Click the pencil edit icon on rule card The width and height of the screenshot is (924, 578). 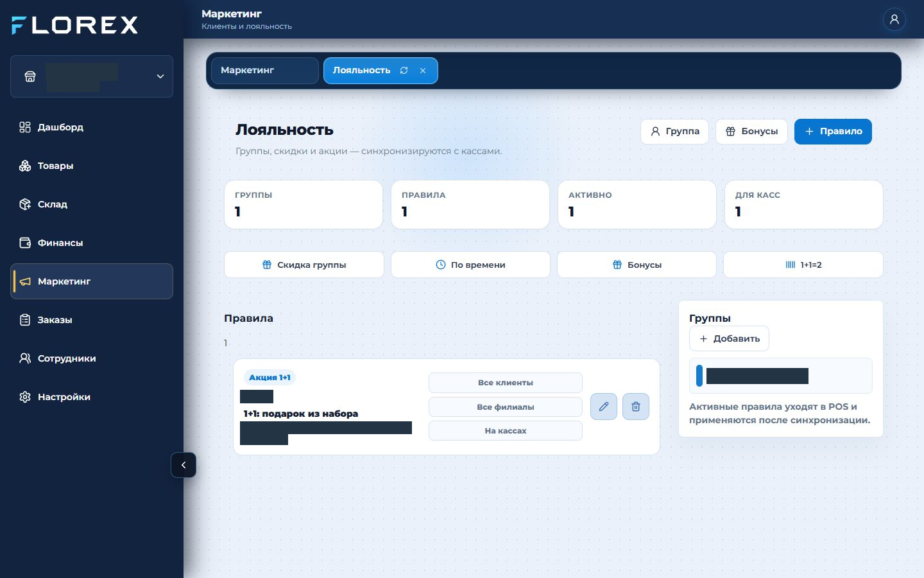(x=604, y=407)
